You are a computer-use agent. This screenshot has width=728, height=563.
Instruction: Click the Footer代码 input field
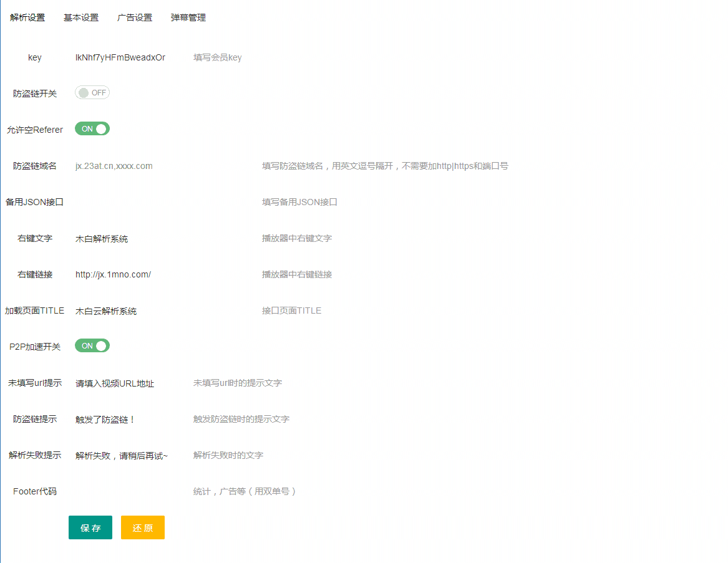click(125, 491)
